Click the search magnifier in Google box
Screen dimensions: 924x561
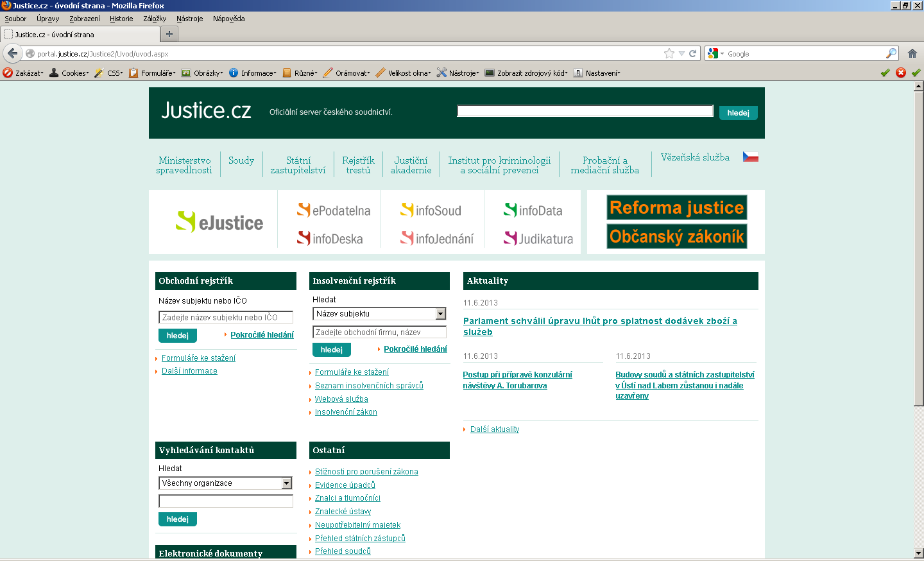pos(891,53)
